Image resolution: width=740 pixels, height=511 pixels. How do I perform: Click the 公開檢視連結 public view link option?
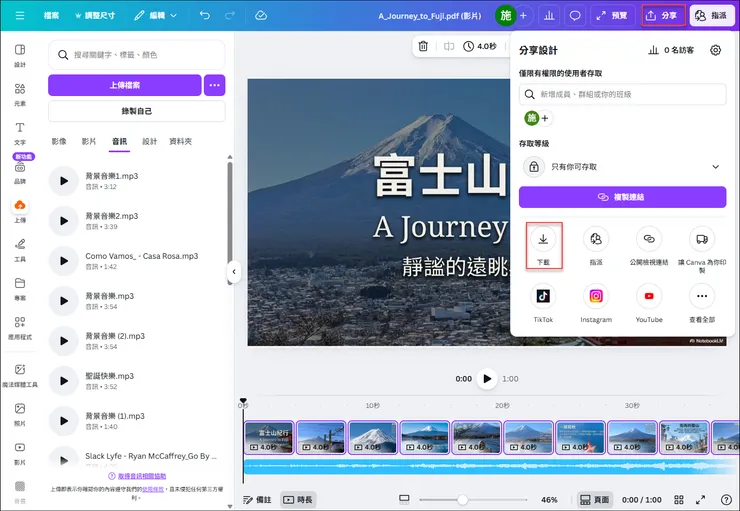649,246
